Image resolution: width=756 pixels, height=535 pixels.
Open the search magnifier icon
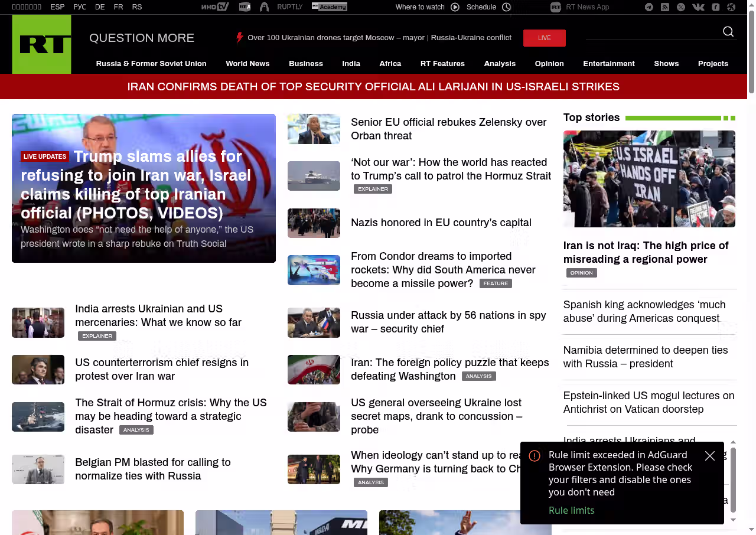tap(728, 32)
